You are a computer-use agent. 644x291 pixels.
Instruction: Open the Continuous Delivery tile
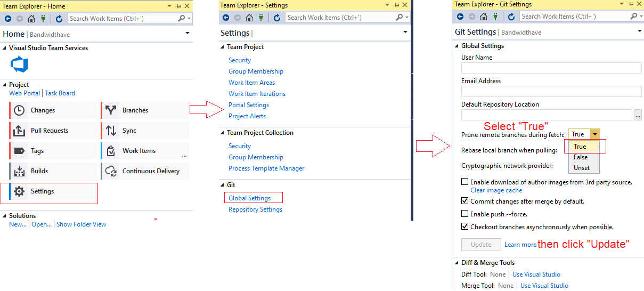click(145, 171)
